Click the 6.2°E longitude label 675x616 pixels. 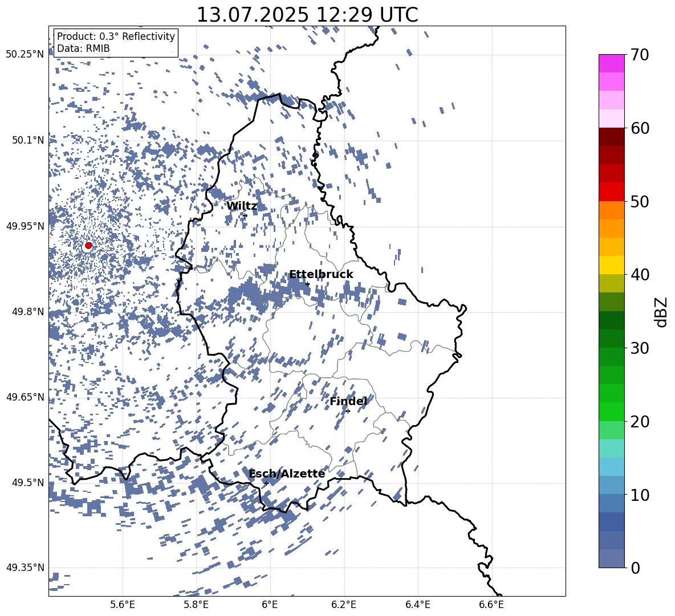click(x=344, y=605)
